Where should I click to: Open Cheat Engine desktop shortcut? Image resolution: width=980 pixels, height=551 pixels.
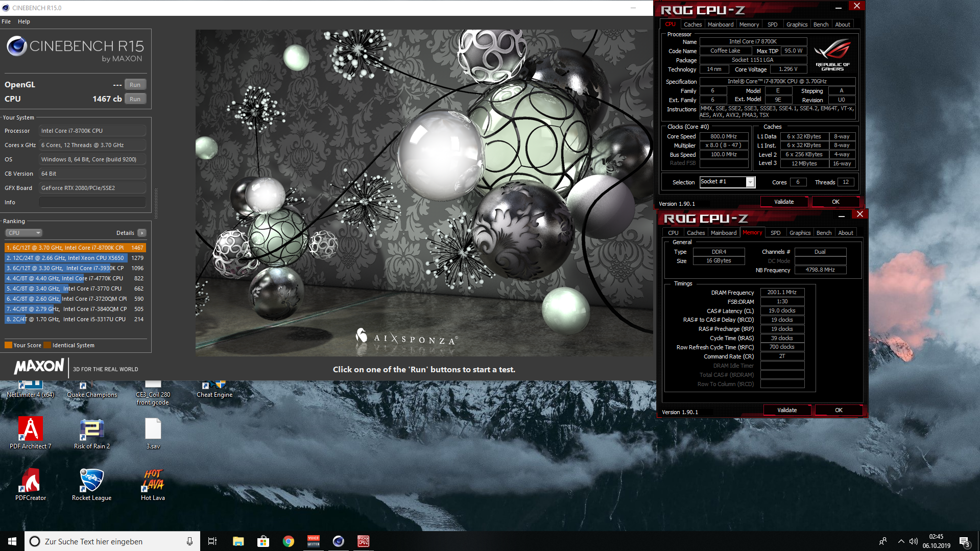tap(214, 390)
